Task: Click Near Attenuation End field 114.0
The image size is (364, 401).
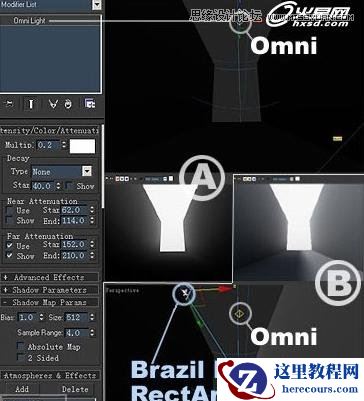Action: tap(74, 220)
